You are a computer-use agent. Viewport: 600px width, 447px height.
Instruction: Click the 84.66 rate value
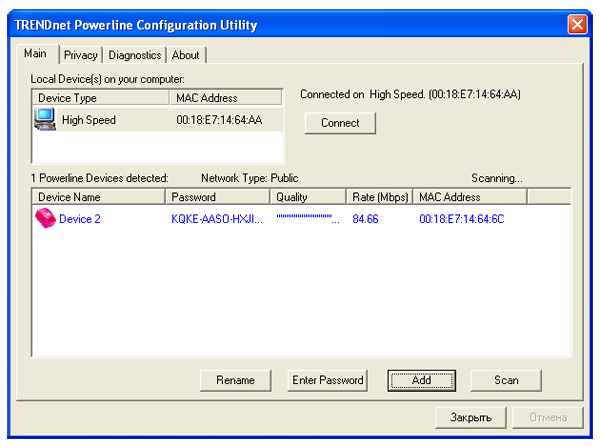tap(365, 219)
